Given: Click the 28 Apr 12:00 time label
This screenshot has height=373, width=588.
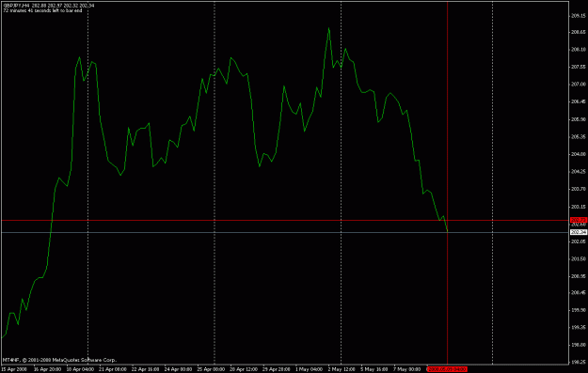Looking at the screenshot, I should click(244, 369).
